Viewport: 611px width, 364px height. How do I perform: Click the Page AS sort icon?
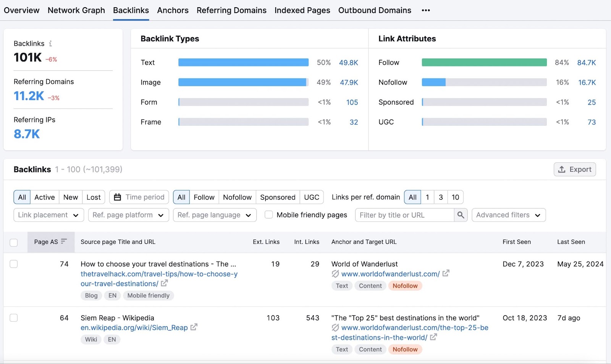click(x=64, y=241)
